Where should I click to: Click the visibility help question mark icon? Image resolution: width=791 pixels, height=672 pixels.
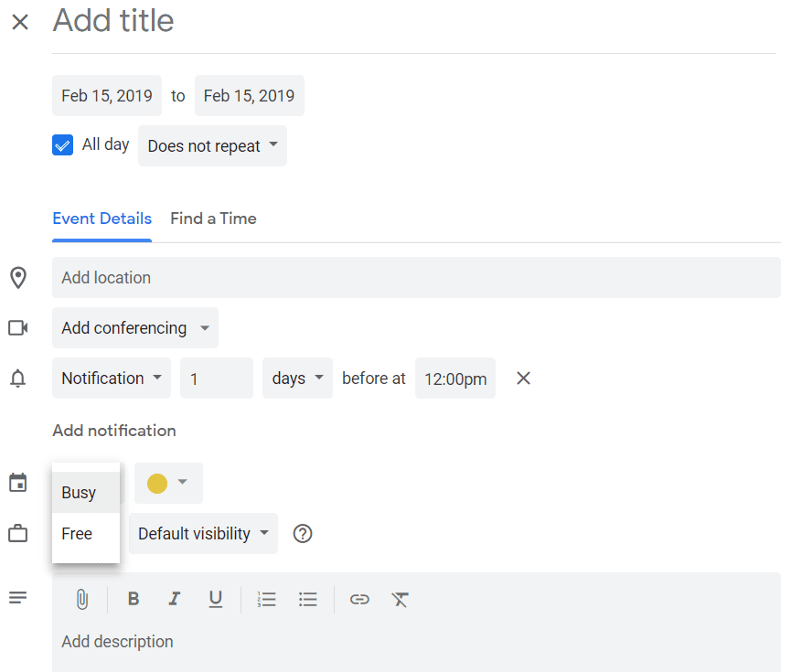point(303,534)
